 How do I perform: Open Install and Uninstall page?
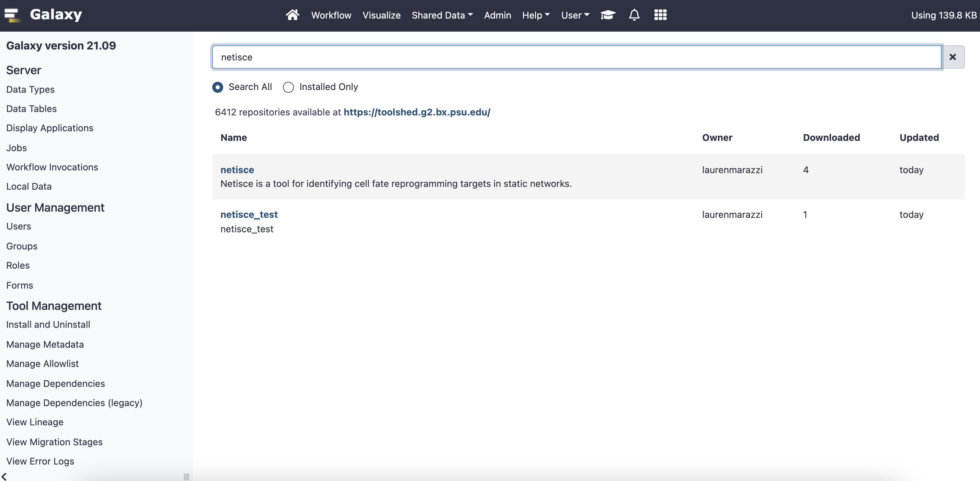(x=48, y=325)
